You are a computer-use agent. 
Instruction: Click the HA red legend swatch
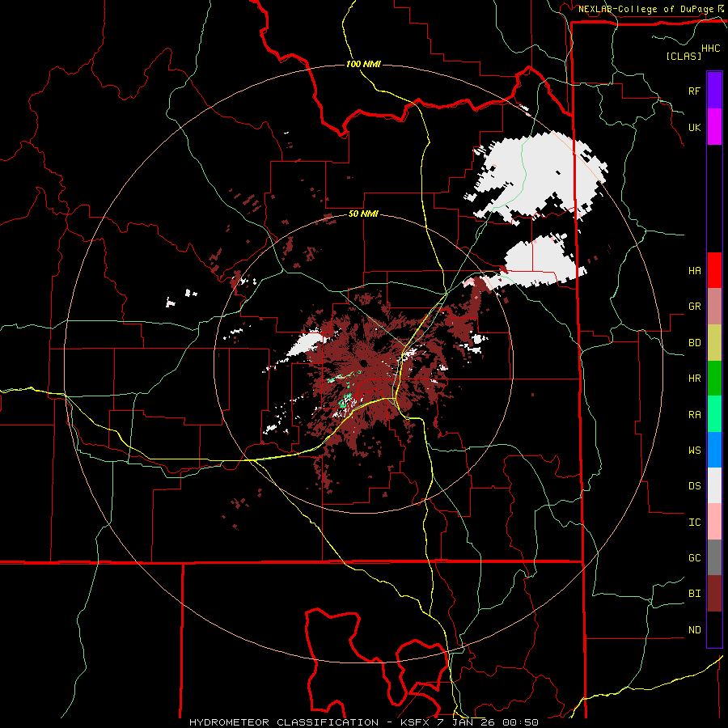pos(714,270)
